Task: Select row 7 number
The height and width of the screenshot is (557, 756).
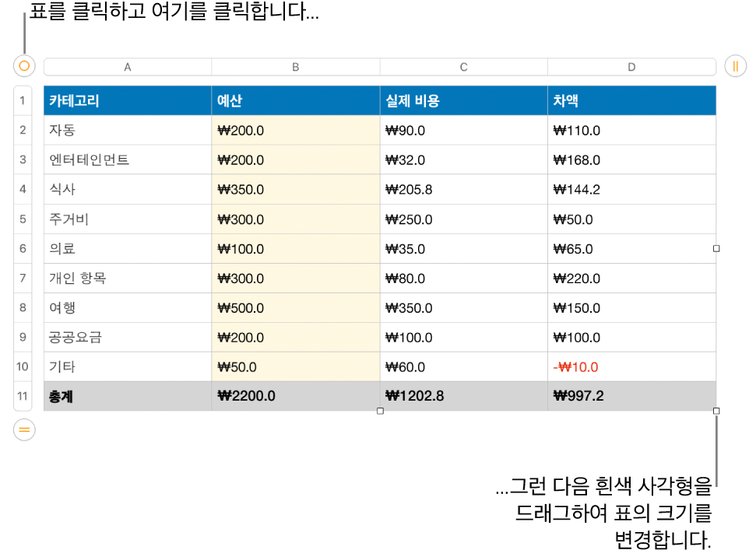Action: click(23, 278)
